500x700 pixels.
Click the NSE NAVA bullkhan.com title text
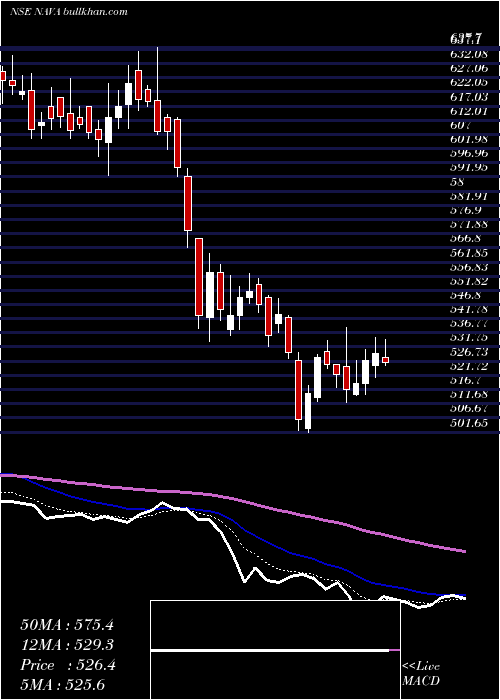[69, 12]
